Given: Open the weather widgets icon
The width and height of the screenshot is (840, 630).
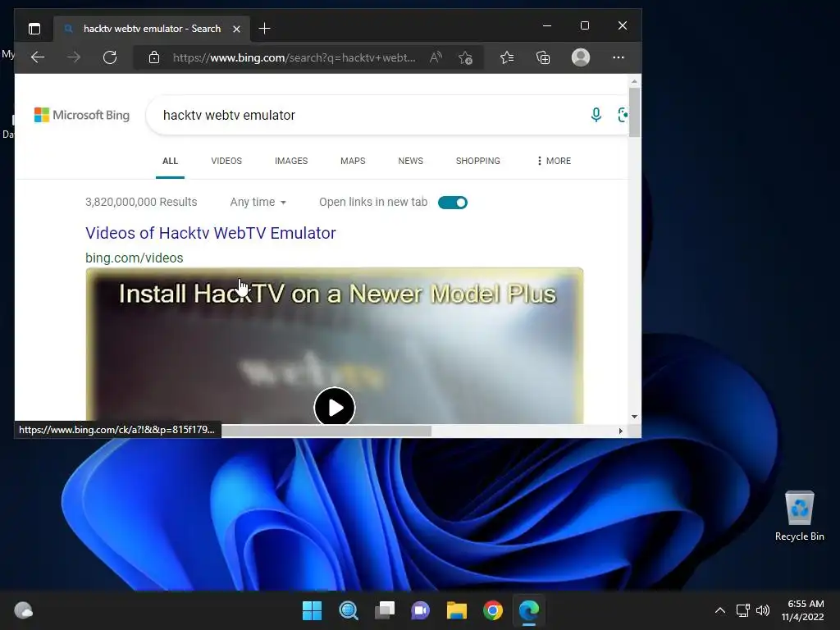Looking at the screenshot, I should pos(23,610).
